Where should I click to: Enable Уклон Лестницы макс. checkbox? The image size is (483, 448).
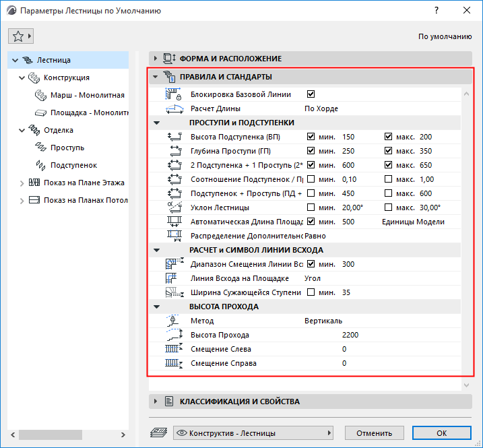(x=388, y=207)
